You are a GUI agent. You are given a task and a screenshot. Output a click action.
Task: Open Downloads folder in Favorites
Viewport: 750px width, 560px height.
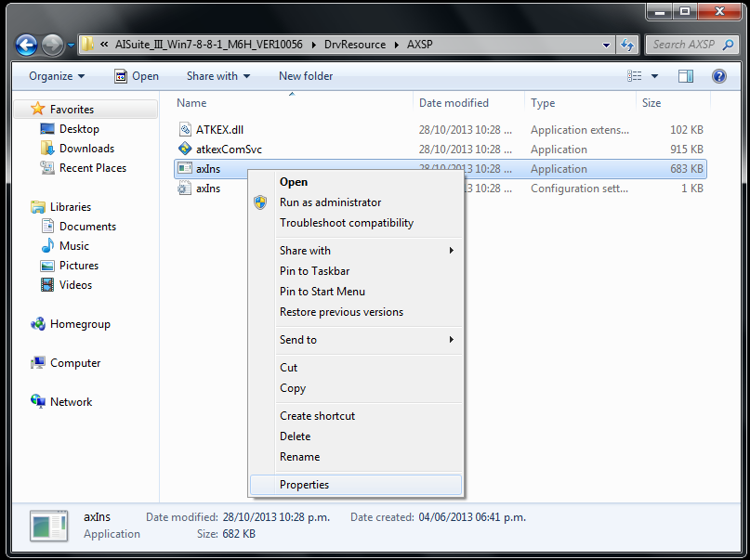(x=86, y=149)
